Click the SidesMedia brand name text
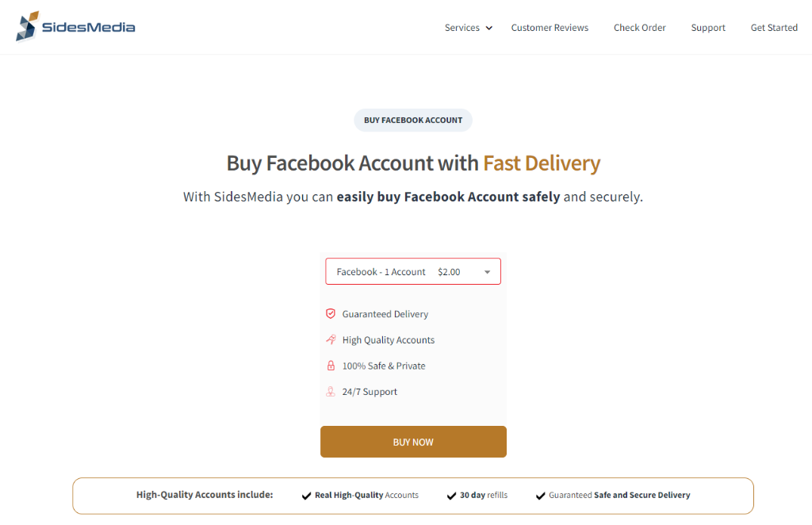Image resolution: width=812 pixels, height=525 pixels. 89,27
